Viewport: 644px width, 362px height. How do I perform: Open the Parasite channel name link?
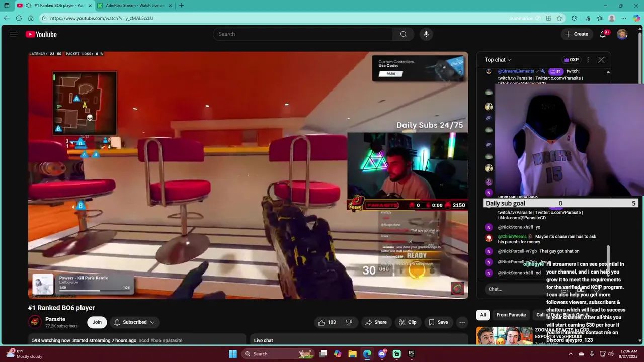click(55, 319)
